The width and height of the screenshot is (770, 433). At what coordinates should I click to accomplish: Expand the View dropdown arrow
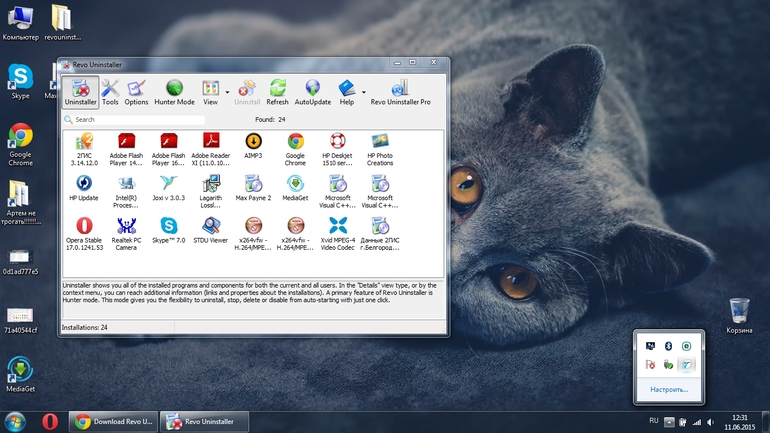point(227,92)
